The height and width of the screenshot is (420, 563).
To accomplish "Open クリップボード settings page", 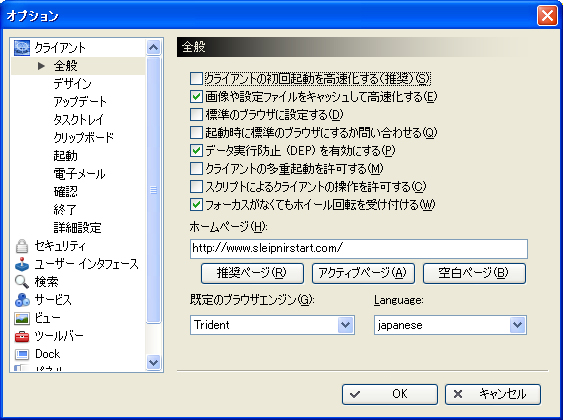I will point(84,137).
